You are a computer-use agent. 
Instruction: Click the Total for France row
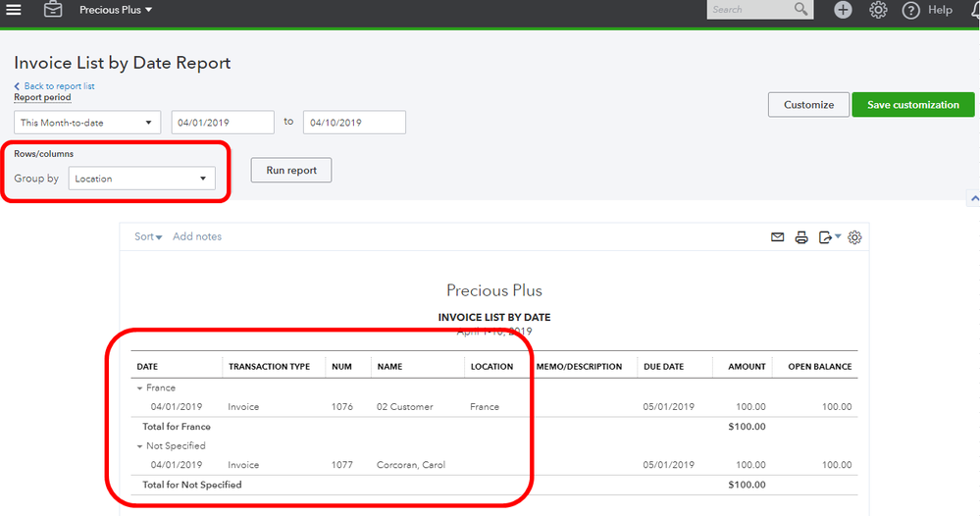click(x=494, y=427)
